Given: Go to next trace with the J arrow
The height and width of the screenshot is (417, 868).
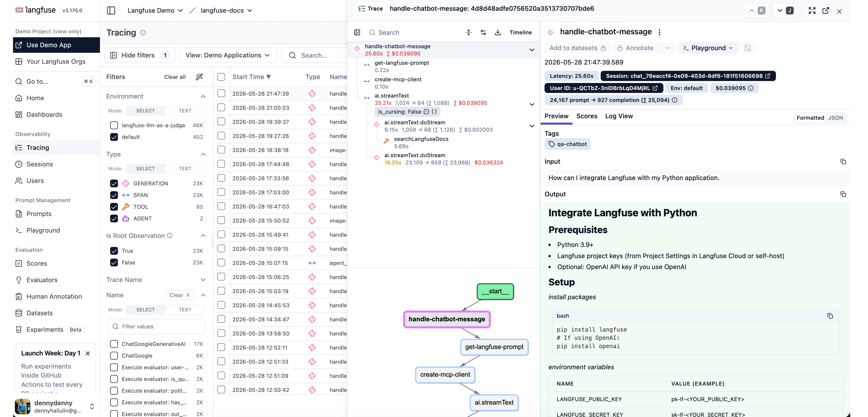Looking at the screenshot, I should click(785, 10).
